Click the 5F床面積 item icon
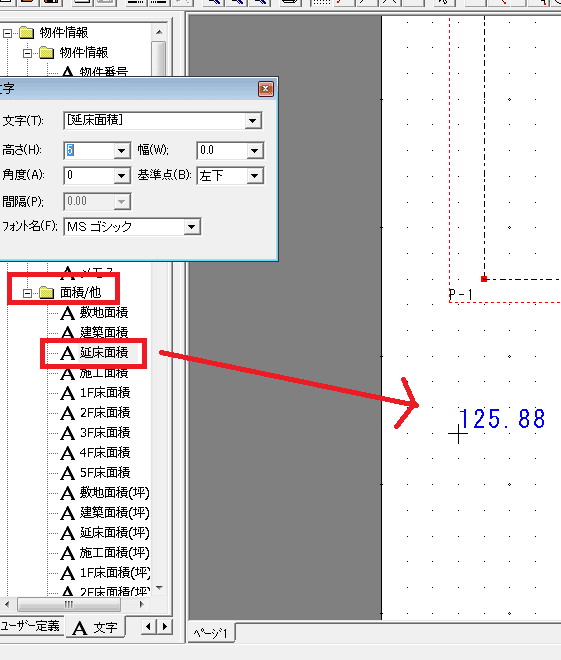 pyautogui.click(x=67, y=473)
